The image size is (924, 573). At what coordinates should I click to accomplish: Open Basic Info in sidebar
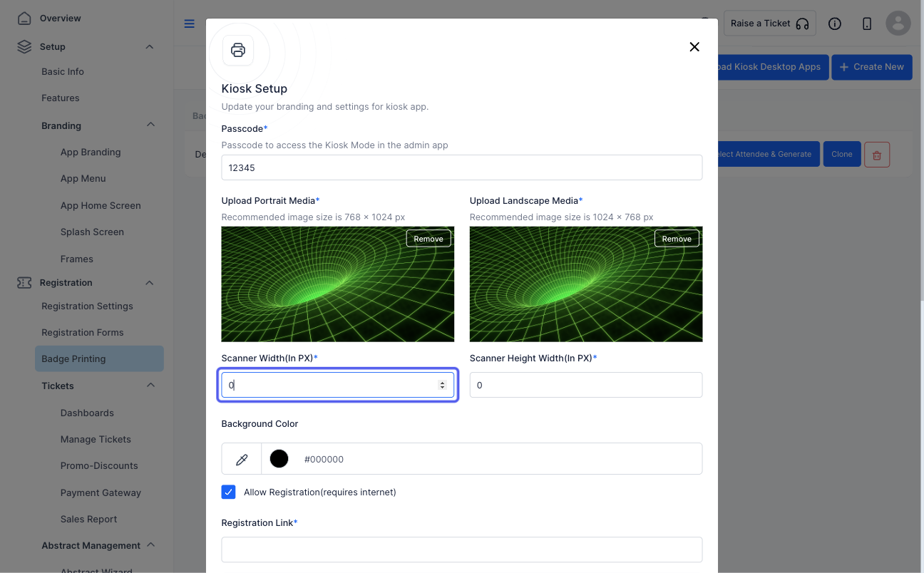click(x=63, y=71)
